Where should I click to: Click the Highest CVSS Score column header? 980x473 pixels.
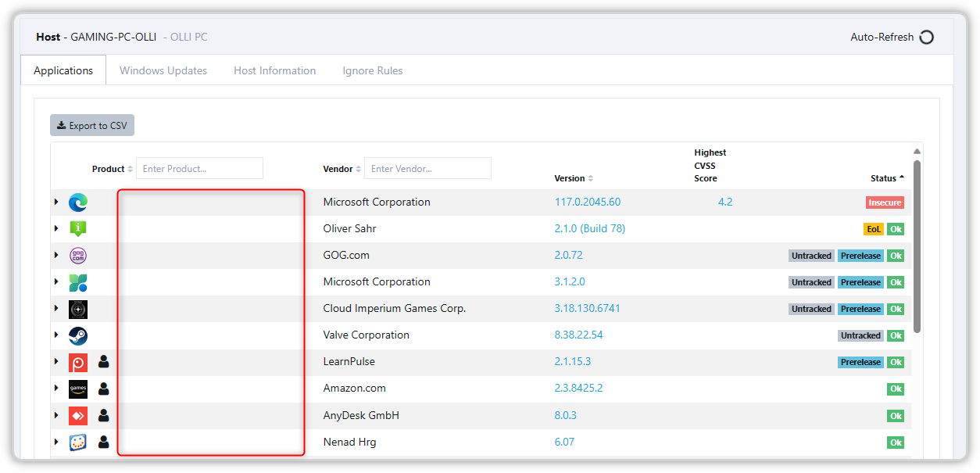(x=710, y=166)
